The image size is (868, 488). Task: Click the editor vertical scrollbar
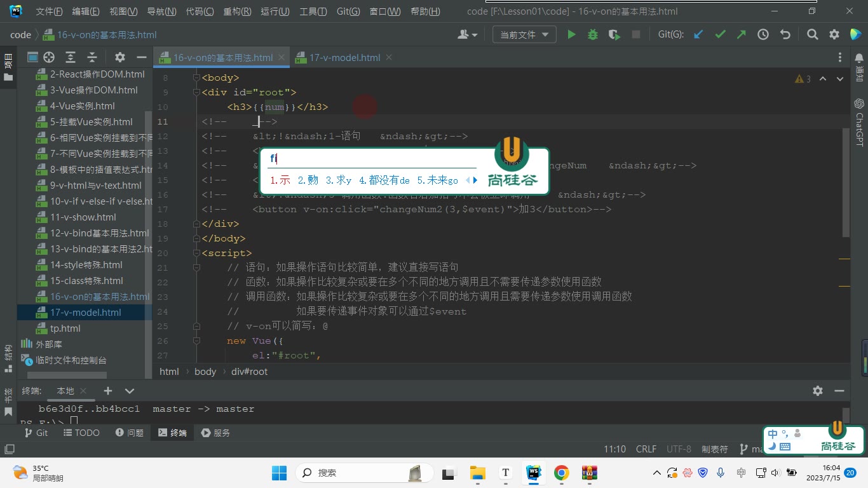pyautogui.click(x=846, y=182)
